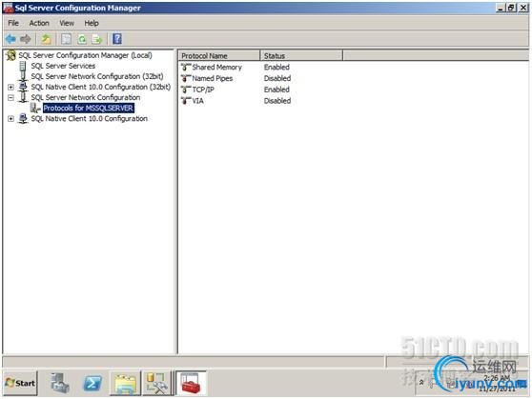This screenshot has width=532, height=399.
Task: Select SQL Server Network Configuration label
Action: (86, 97)
